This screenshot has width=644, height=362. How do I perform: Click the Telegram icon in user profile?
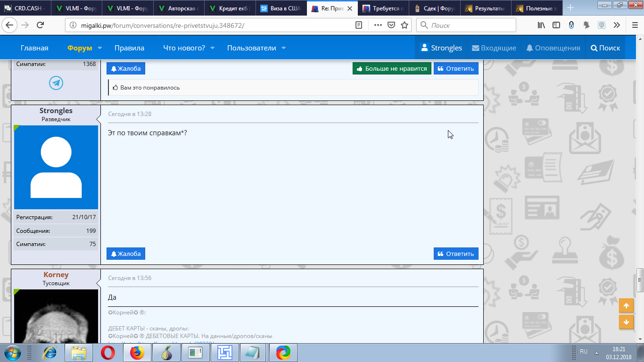click(56, 83)
